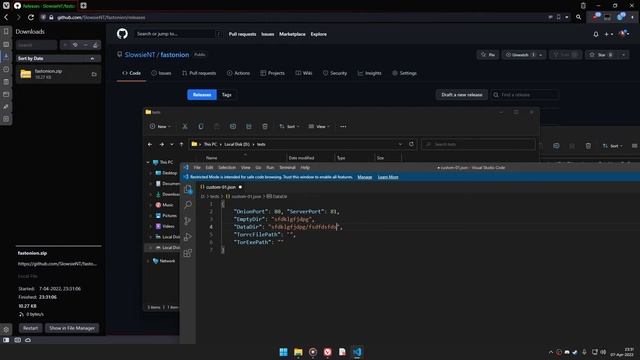Open the Unwatch dropdown on GitHub

tap(524, 55)
